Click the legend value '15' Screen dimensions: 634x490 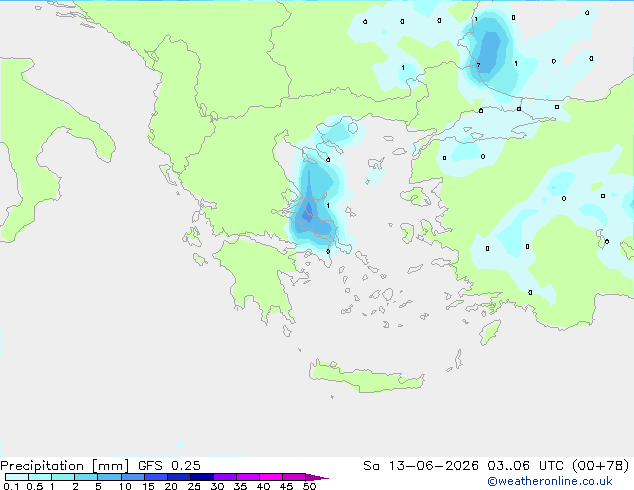(148, 486)
